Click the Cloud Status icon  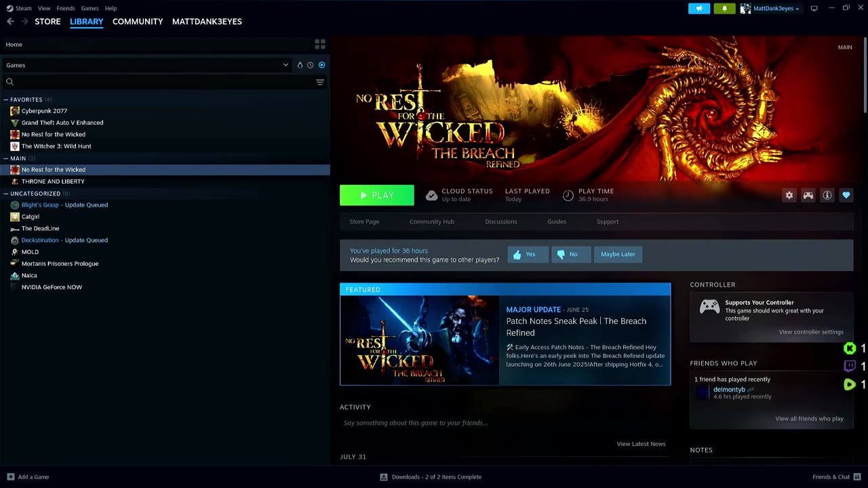point(431,195)
